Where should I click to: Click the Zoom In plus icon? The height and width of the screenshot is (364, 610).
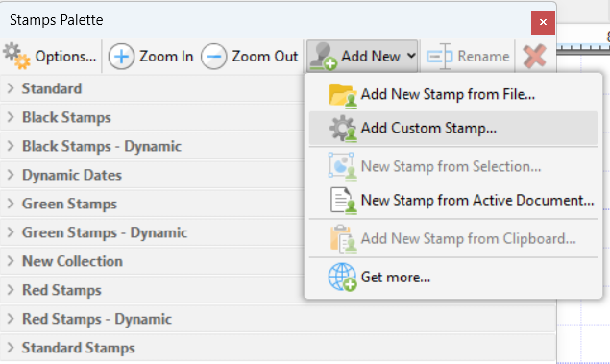pos(121,57)
